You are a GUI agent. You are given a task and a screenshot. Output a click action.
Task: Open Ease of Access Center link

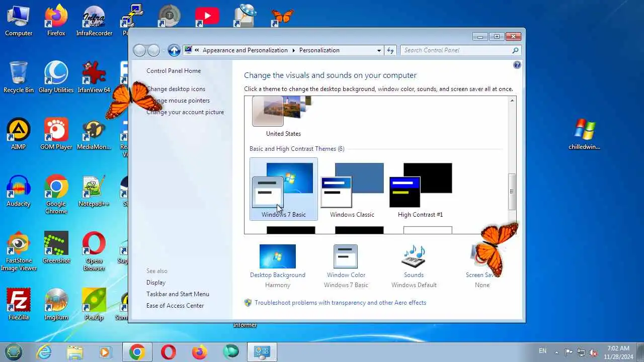pyautogui.click(x=175, y=306)
